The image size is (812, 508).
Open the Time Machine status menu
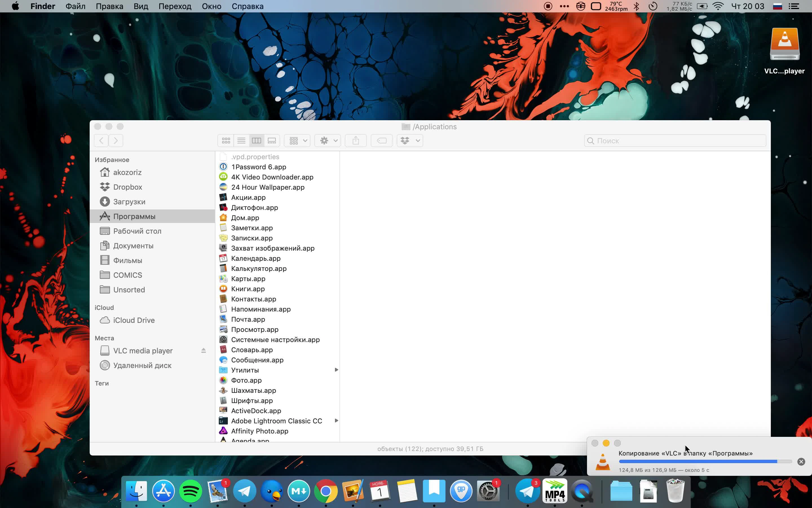653,6
